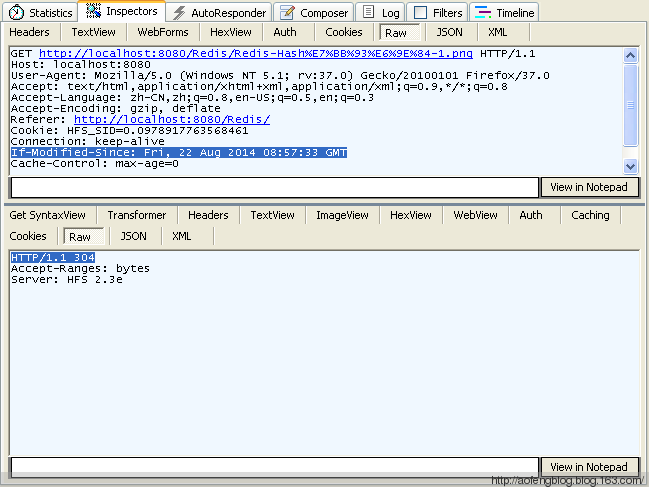Switch request view to Headers tab
This screenshot has width=649, height=487.
29,32
